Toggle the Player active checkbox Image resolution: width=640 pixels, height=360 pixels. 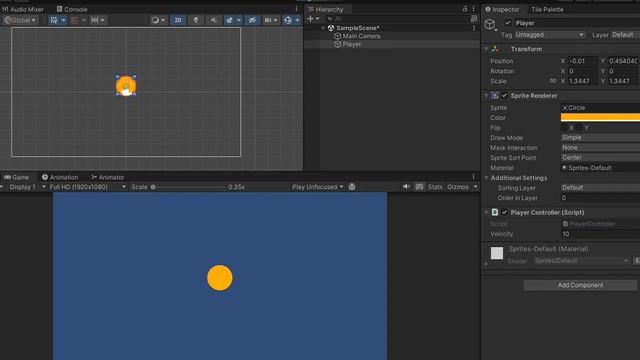(x=508, y=23)
